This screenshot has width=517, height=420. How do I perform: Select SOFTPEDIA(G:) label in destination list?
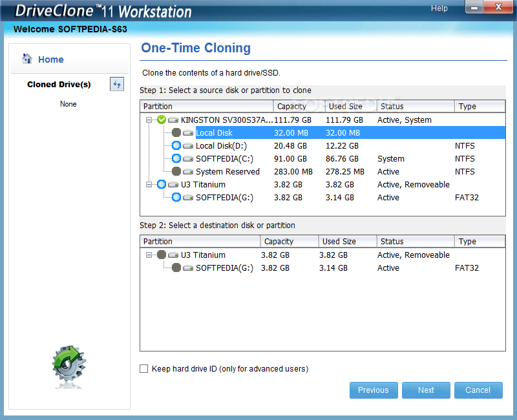click(x=224, y=268)
